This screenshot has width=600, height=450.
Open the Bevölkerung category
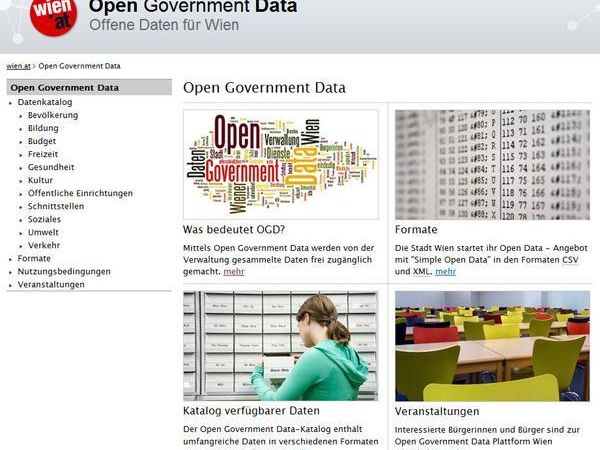(x=52, y=115)
